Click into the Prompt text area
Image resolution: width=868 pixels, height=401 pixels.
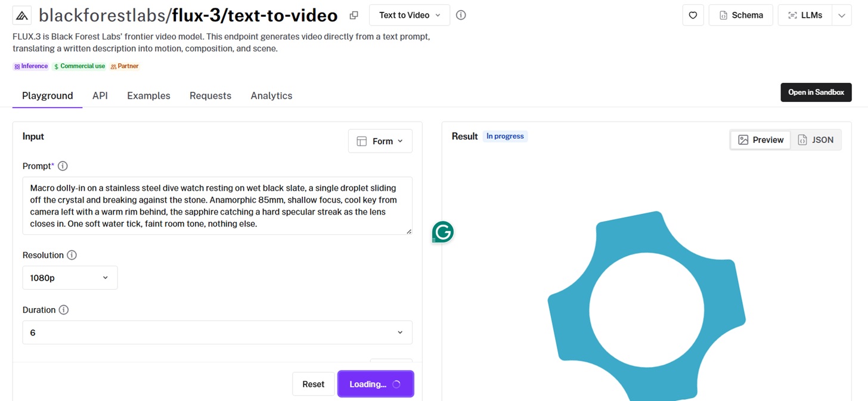[218, 206]
